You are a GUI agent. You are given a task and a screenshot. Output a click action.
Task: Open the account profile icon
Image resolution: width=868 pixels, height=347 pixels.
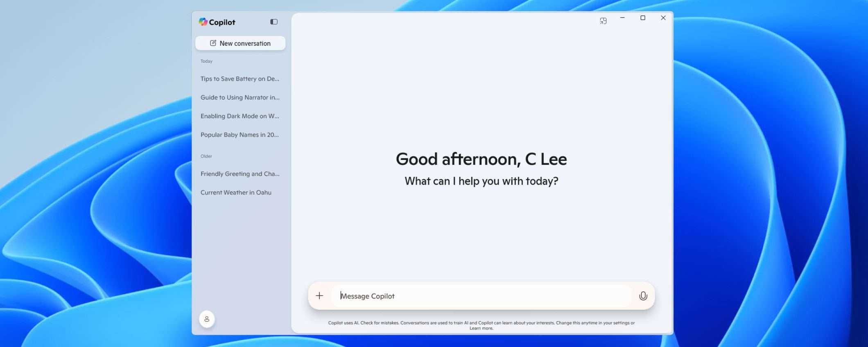pyautogui.click(x=207, y=319)
